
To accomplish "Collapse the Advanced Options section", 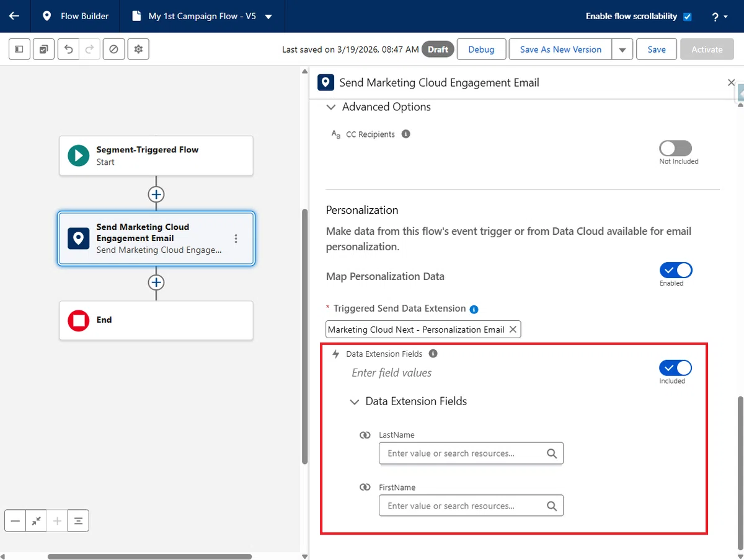I will [331, 107].
